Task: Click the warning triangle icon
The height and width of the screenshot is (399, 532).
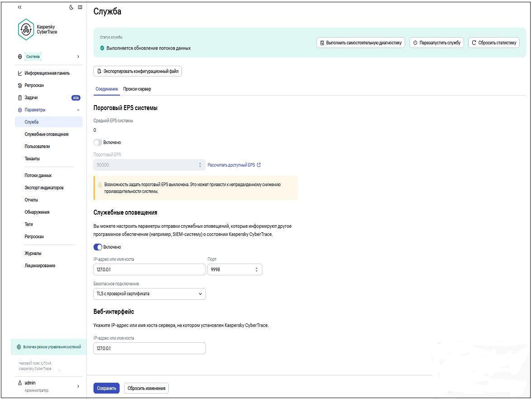Action: (100, 185)
